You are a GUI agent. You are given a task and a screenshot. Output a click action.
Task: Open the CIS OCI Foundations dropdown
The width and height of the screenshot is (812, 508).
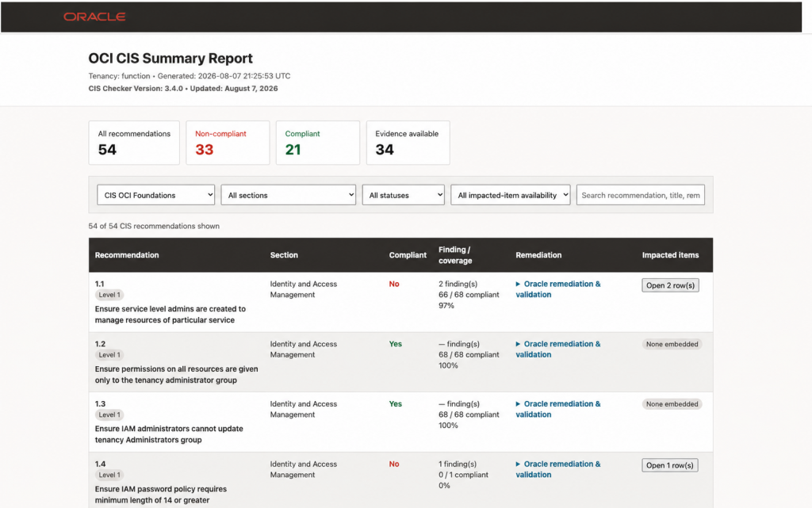click(156, 195)
